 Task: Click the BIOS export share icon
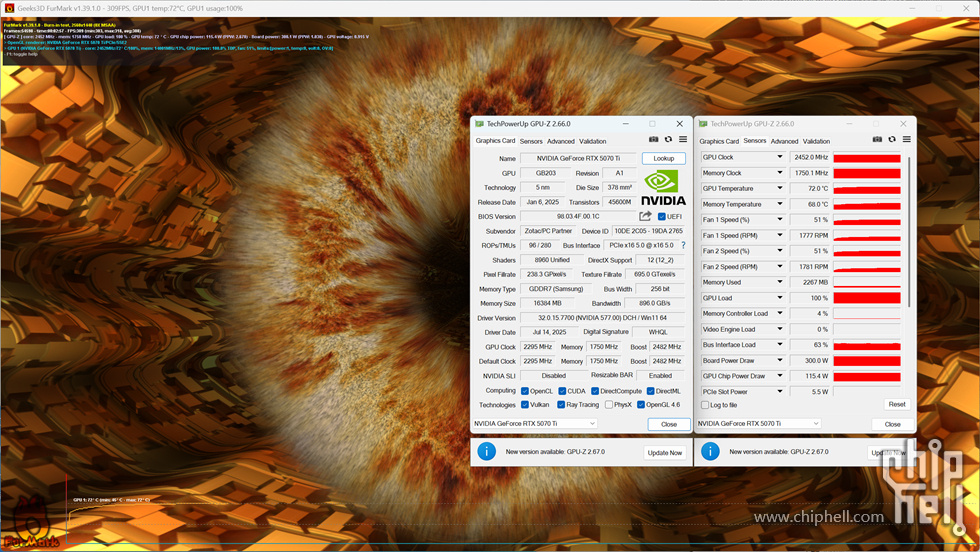pyautogui.click(x=645, y=216)
